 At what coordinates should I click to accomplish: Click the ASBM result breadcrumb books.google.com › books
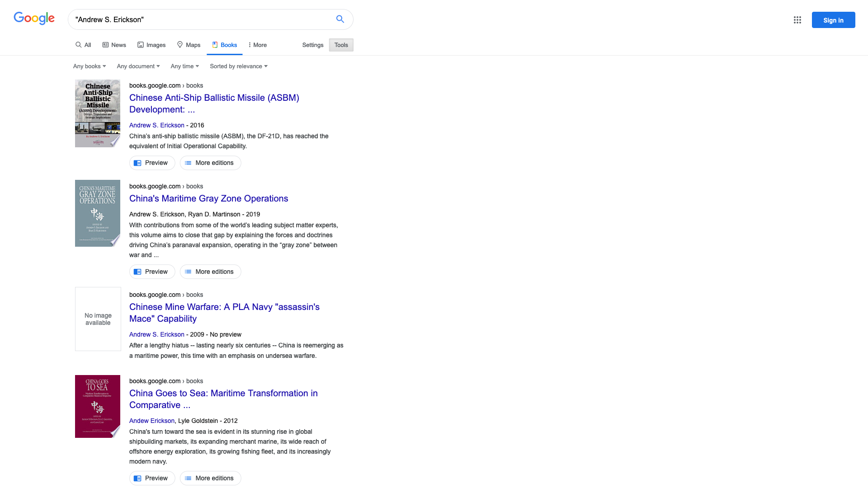(x=166, y=85)
